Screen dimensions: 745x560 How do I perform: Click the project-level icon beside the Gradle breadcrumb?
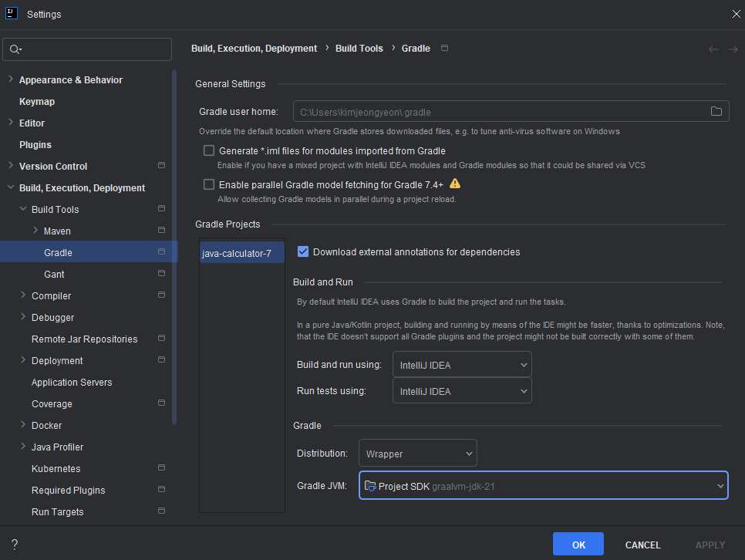pos(444,48)
